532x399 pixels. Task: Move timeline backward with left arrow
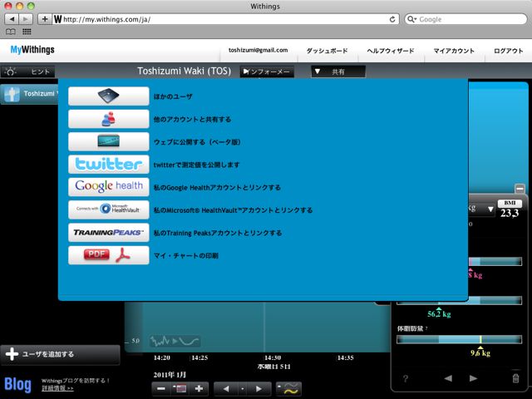point(225,389)
